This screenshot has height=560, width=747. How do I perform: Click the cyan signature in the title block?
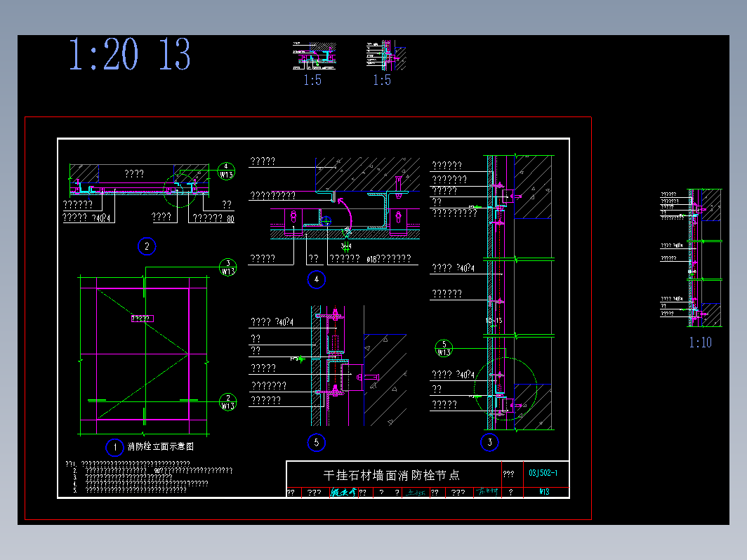[343, 493]
